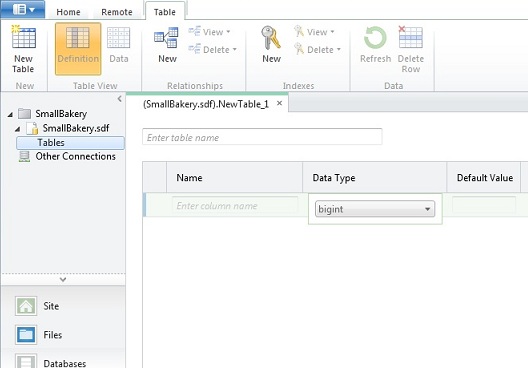Image resolution: width=528 pixels, height=368 pixels.
Task: Select the Tables tree item
Action: (70, 143)
